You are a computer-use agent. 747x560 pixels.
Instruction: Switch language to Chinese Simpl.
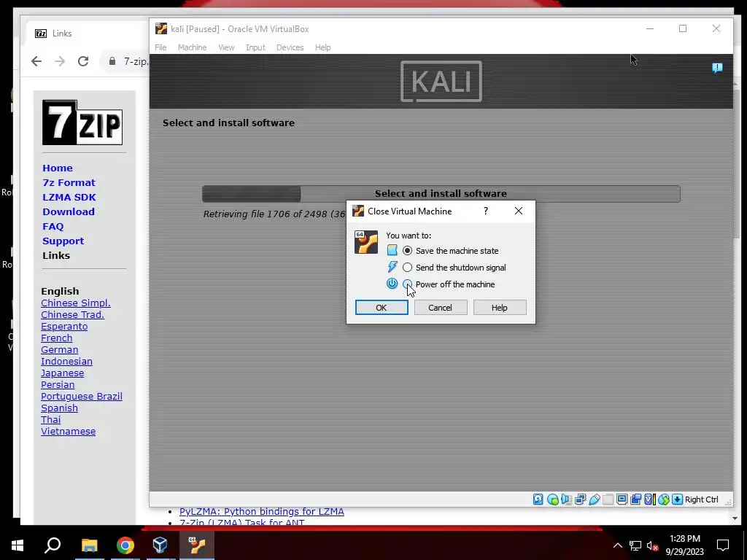(x=76, y=303)
